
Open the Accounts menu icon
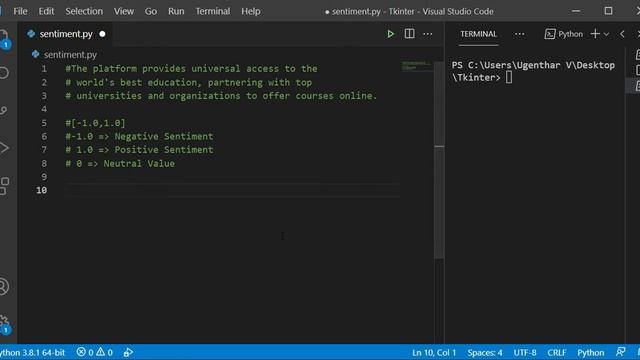[4, 287]
